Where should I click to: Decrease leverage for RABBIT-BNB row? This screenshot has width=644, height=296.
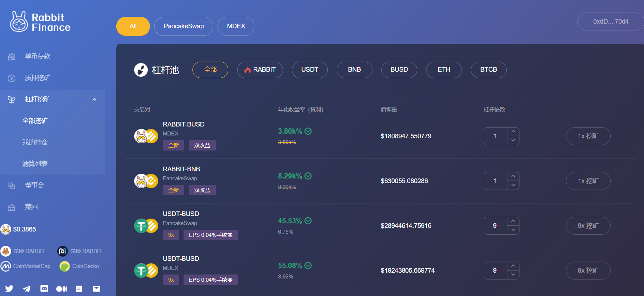(x=513, y=185)
